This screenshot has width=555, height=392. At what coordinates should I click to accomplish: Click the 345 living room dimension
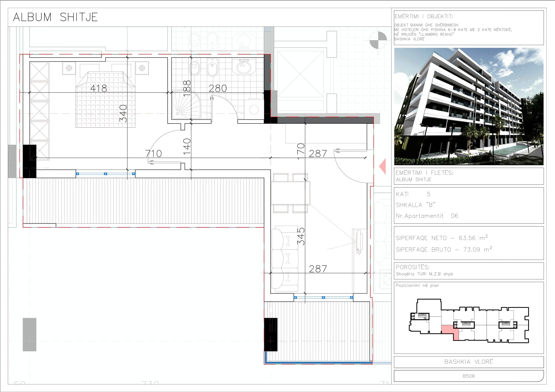[x=301, y=236]
